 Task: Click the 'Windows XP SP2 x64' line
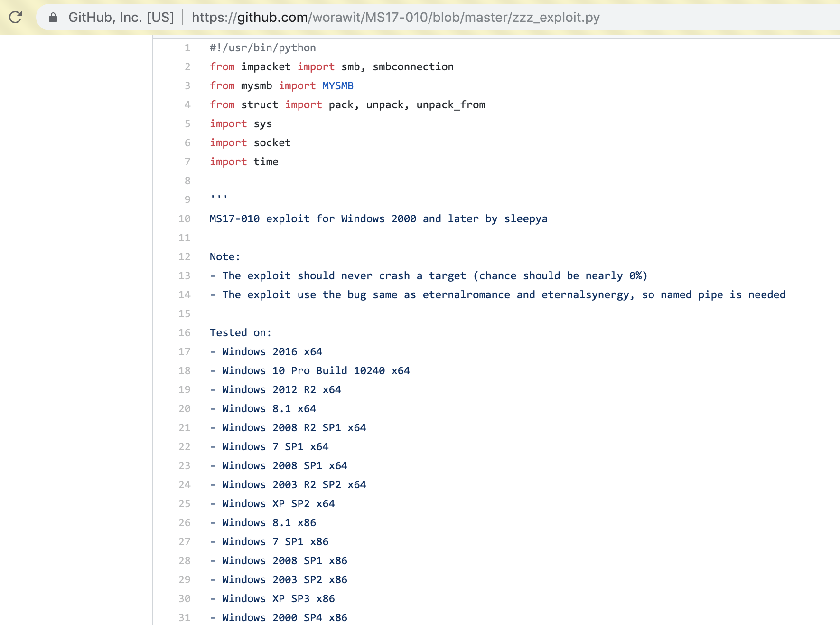pyautogui.click(x=272, y=504)
